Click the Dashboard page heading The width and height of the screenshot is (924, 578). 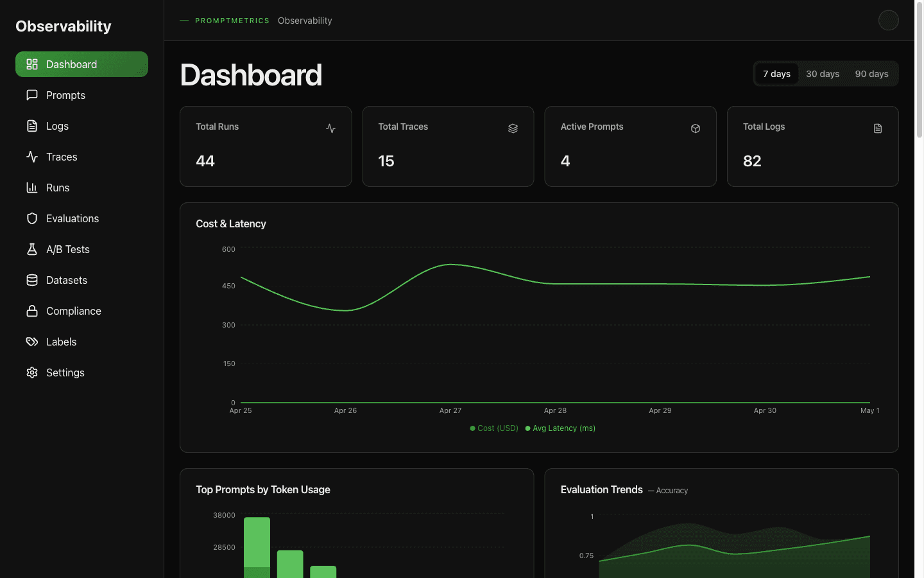pyautogui.click(x=251, y=75)
